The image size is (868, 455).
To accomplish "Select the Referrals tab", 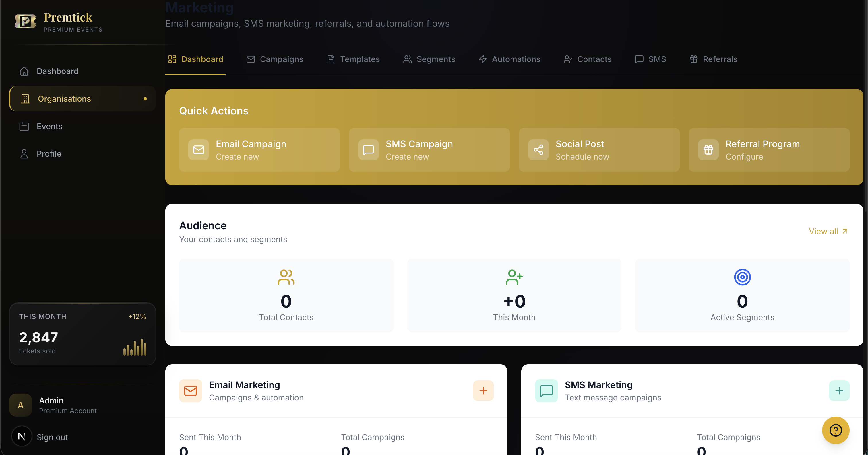I will (x=713, y=59).
